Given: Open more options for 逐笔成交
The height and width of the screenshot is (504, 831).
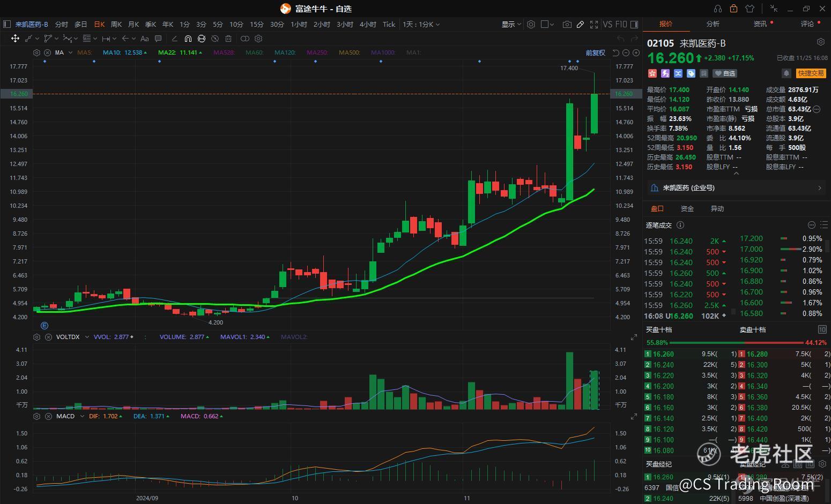Looking at the screenshot, I should 811,225.
